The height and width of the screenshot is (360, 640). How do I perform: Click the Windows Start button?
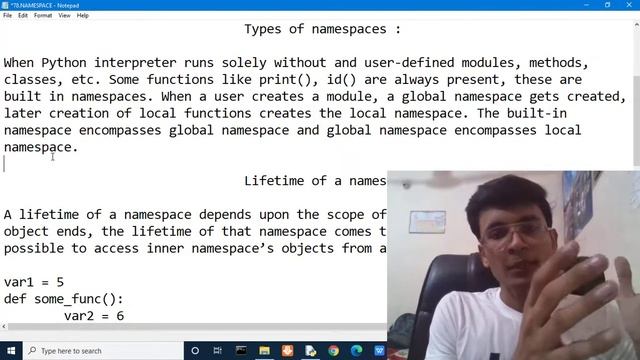11,351
